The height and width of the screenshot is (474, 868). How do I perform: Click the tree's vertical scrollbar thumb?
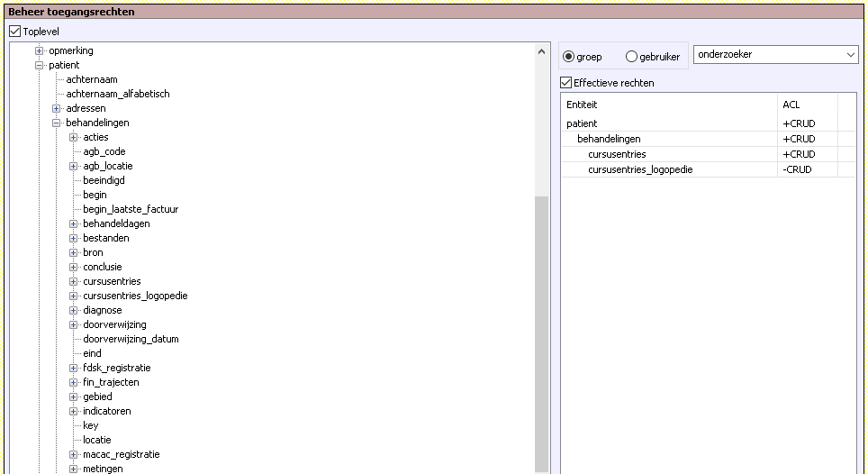coord(541,333)
